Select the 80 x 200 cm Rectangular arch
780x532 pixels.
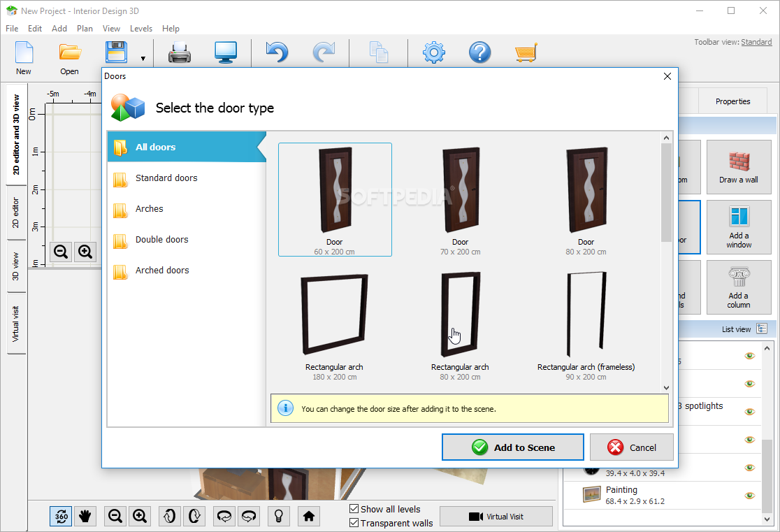(460, 326)
